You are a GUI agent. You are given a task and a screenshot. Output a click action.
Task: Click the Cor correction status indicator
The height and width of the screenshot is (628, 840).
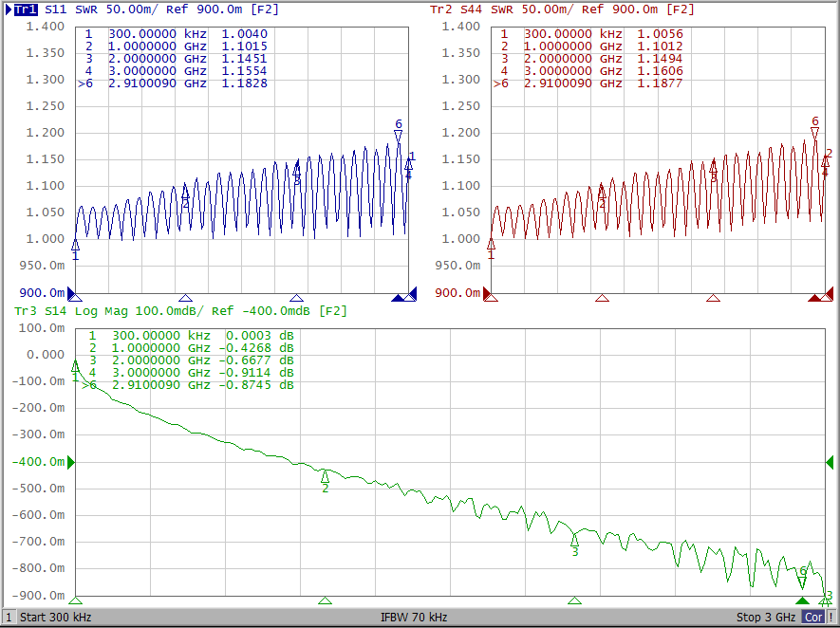click(813, 618)
